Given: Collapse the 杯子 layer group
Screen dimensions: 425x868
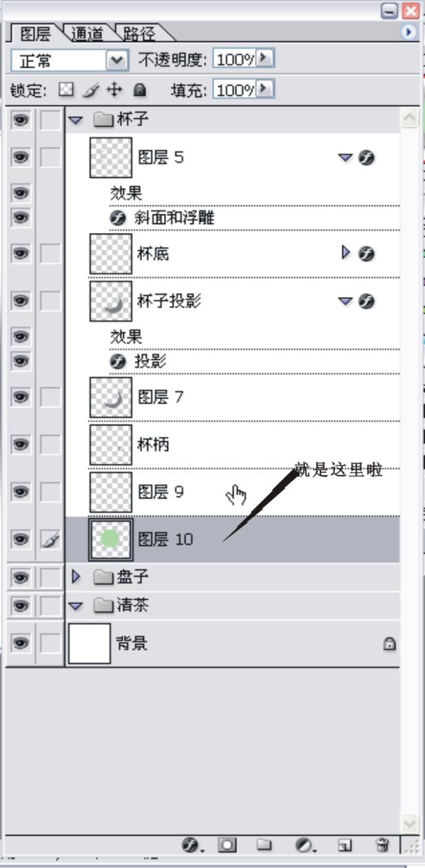Looking at the screenshot, I should coord(76,120).
